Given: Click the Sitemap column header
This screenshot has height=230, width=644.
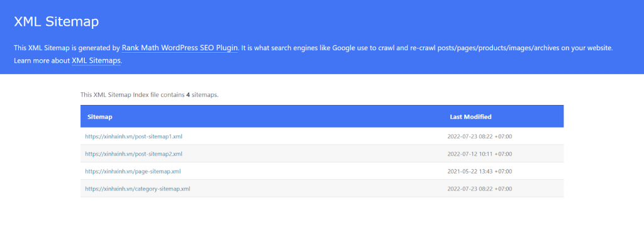Looking at the screenshot, I should (100, 117).
